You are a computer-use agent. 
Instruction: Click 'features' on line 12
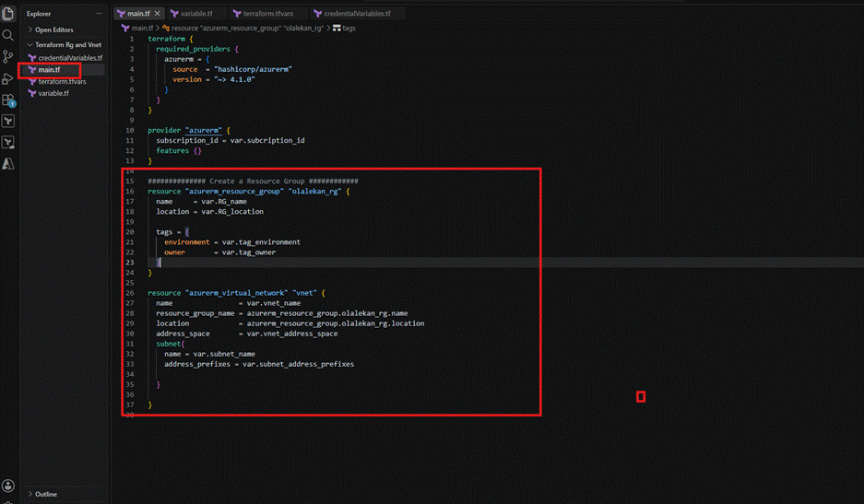[x=172, y=151]
